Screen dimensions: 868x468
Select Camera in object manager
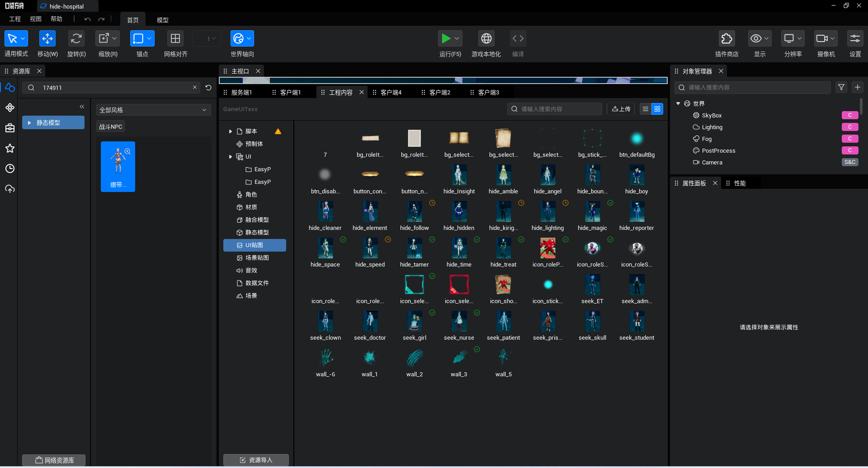[x=712, y=162]
